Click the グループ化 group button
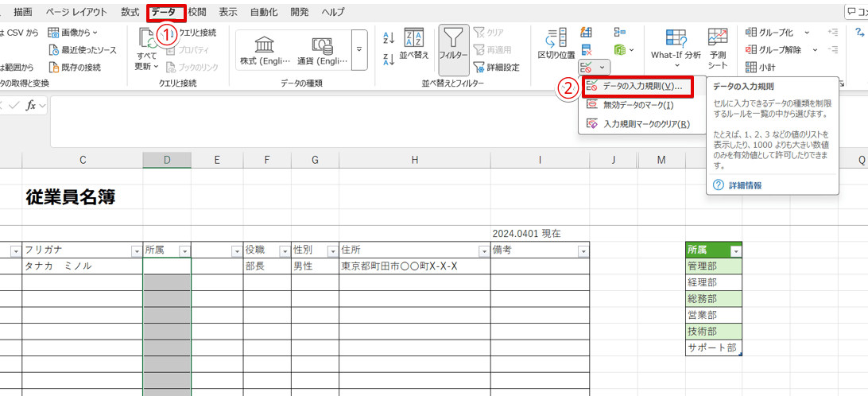 pyautogui.click(x=769, y=33)
